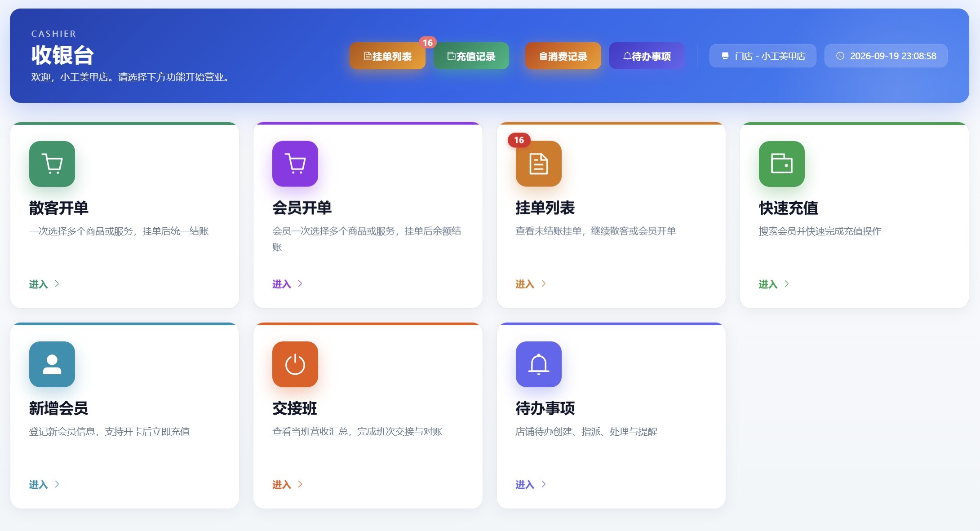Click 进入 on the 挂单列表 card
The image size is (980, 531).
pos(531,284)
